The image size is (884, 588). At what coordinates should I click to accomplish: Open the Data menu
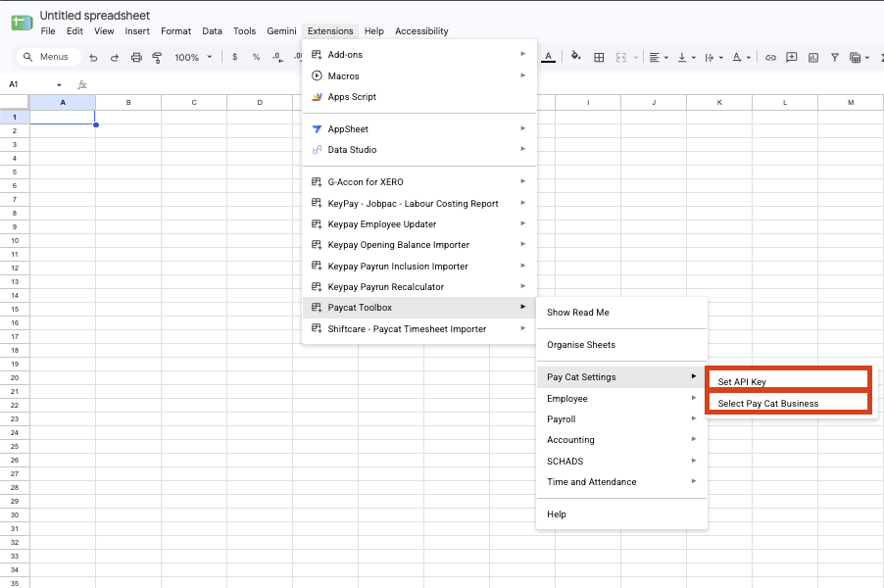[212, 31]
